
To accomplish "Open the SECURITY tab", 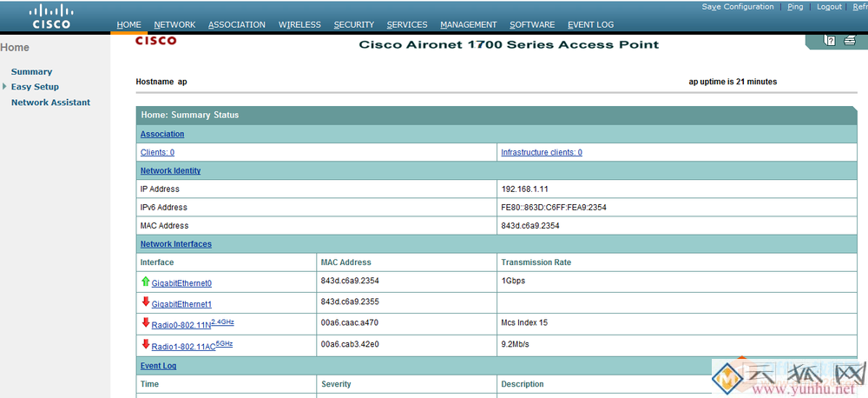I will click(x=354, y=25).
